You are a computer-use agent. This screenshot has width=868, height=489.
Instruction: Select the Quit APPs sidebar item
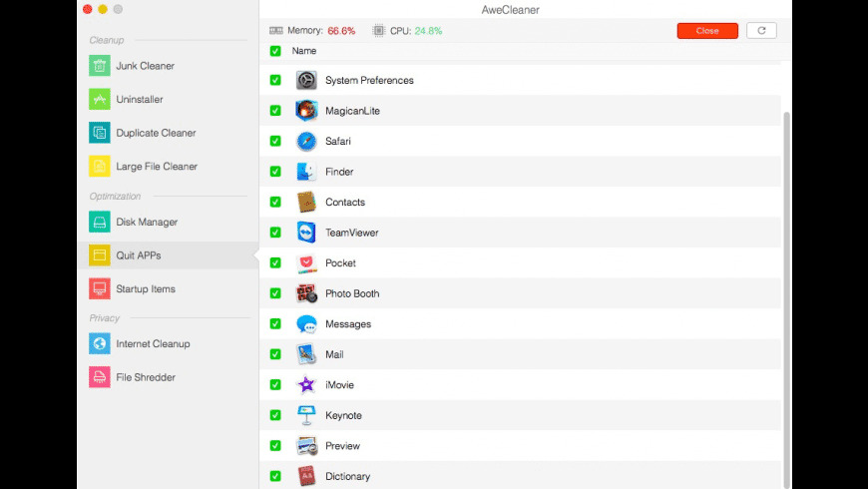pyautogui.click(x=138, y=255)
